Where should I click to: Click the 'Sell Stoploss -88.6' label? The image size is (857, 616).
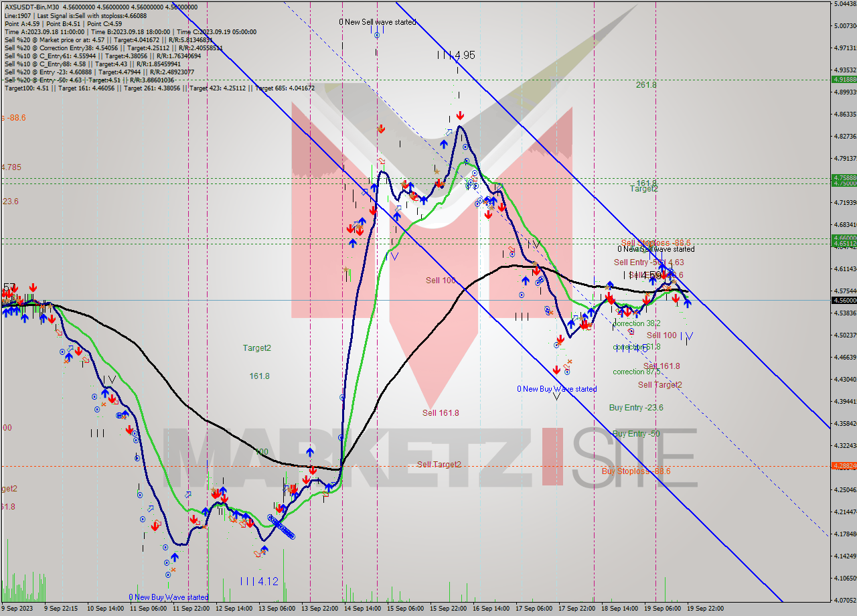[x=655, y=242]
